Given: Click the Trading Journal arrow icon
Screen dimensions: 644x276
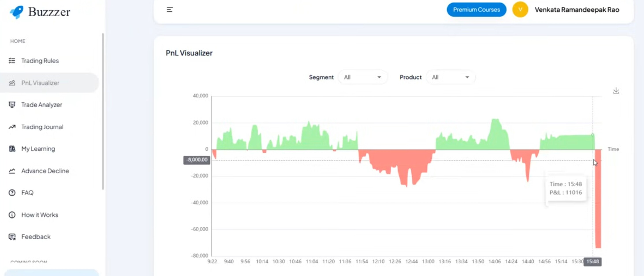Looking at the screenshot, I should coord(12,127).
